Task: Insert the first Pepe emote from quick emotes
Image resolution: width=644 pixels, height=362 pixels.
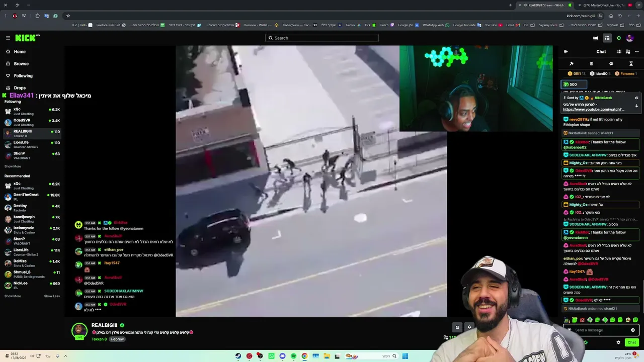Action: pos(567,320)
